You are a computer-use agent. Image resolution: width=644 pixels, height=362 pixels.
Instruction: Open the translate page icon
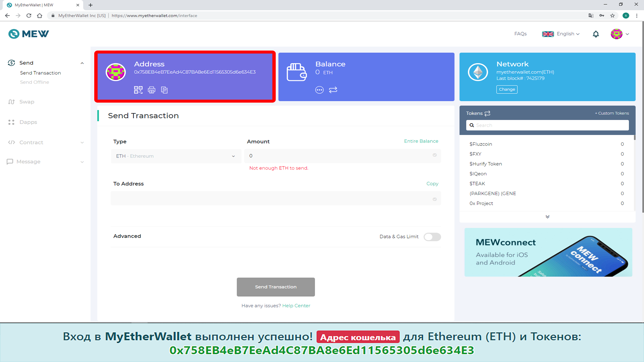(x=591, y=15)
